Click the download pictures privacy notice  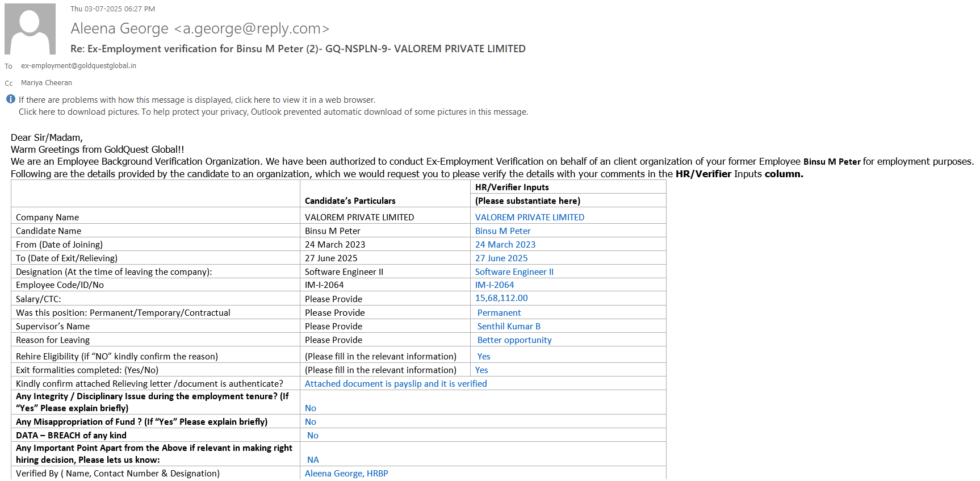pyautogui.click(x=273, y=112)
